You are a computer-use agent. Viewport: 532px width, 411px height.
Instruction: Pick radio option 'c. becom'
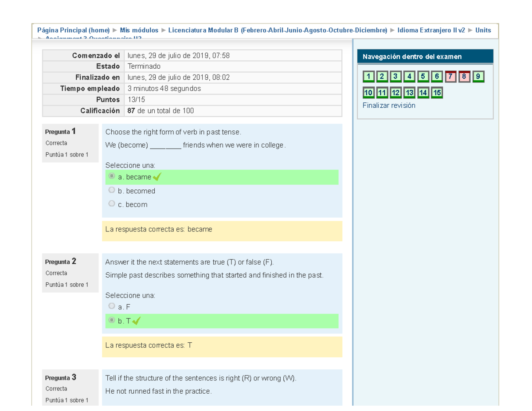click(112, 204)
